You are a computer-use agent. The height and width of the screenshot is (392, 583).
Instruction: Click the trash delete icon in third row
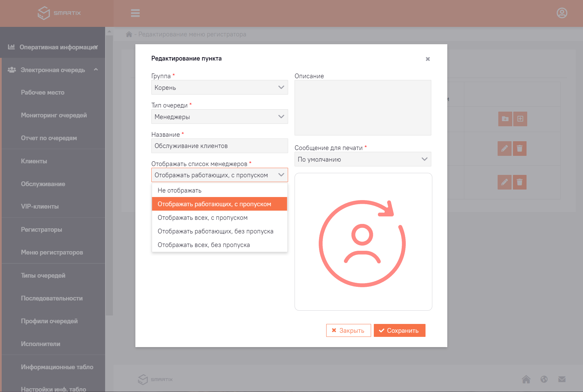point(519,182)
